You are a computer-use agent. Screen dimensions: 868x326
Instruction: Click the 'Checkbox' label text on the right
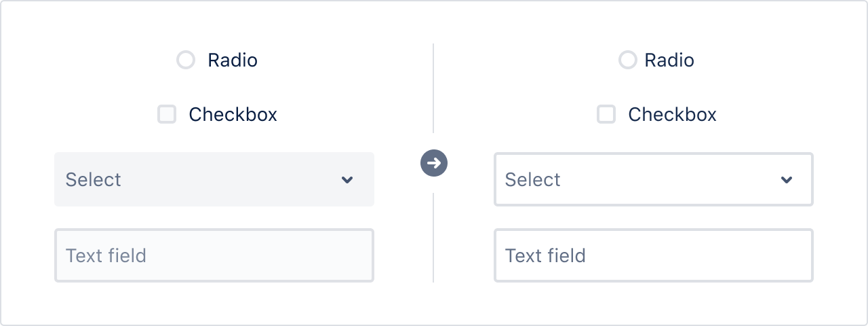click(672, 115)
